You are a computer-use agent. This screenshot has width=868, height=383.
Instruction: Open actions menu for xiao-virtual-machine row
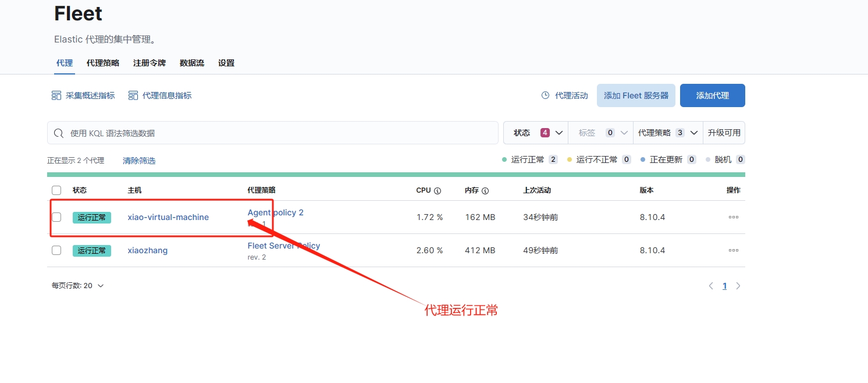[734, 217]
